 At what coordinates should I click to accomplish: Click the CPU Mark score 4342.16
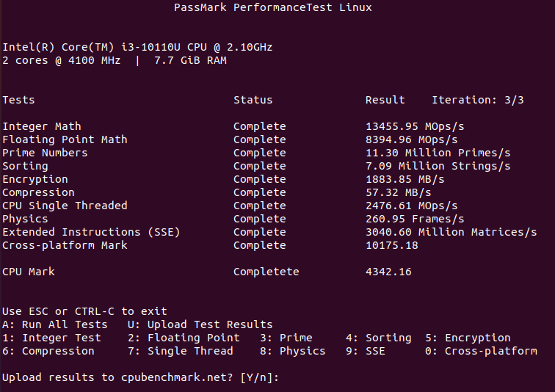click(388, 272)
